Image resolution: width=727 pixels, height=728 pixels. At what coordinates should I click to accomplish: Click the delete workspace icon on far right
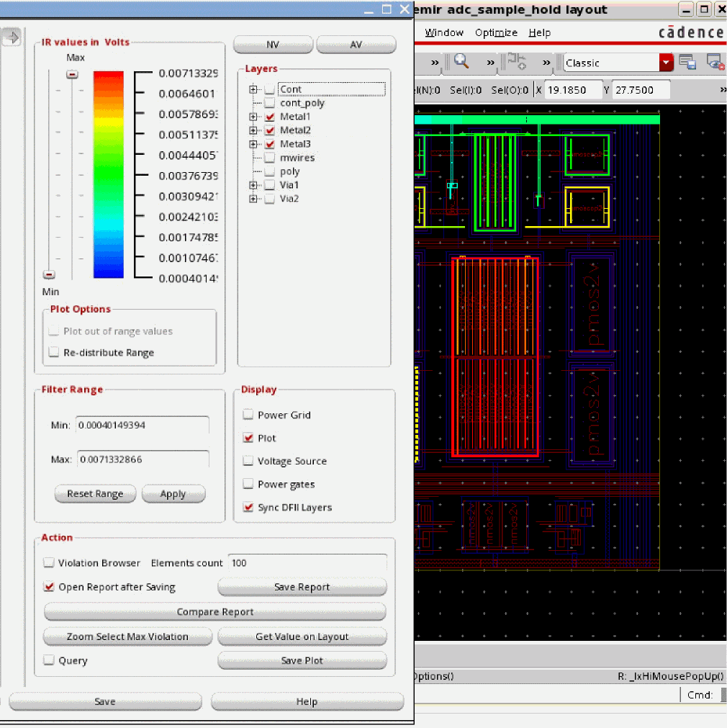point(715,63)
